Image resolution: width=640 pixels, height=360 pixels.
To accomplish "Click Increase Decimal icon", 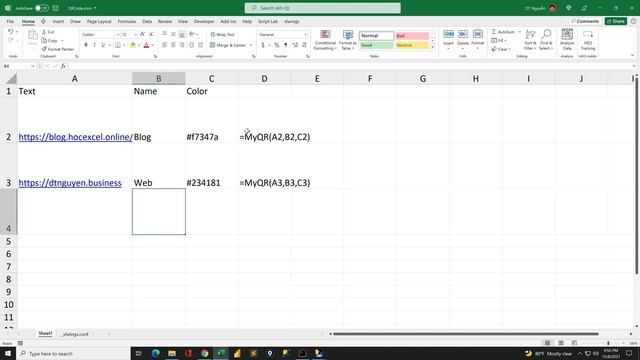I will coord(295,45).
